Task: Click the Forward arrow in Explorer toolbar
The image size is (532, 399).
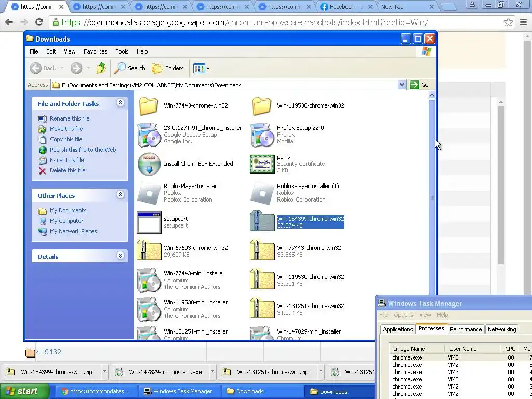Action: tap(76, 68)
